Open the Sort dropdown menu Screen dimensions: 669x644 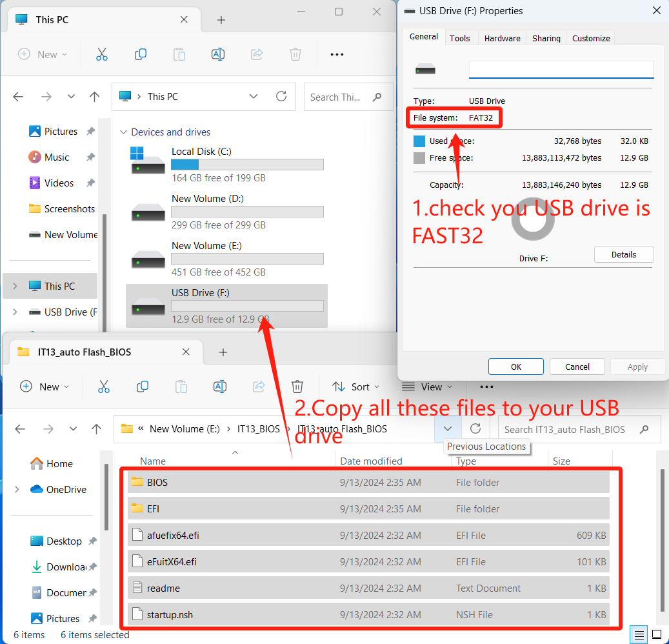[x=352, y=387]
